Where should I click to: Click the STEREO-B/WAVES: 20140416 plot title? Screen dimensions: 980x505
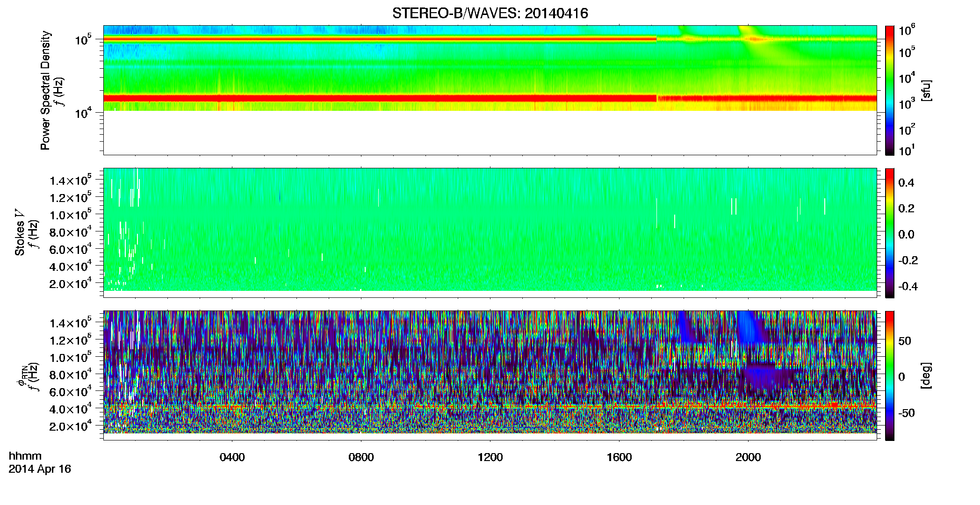(x=490, y=13)
